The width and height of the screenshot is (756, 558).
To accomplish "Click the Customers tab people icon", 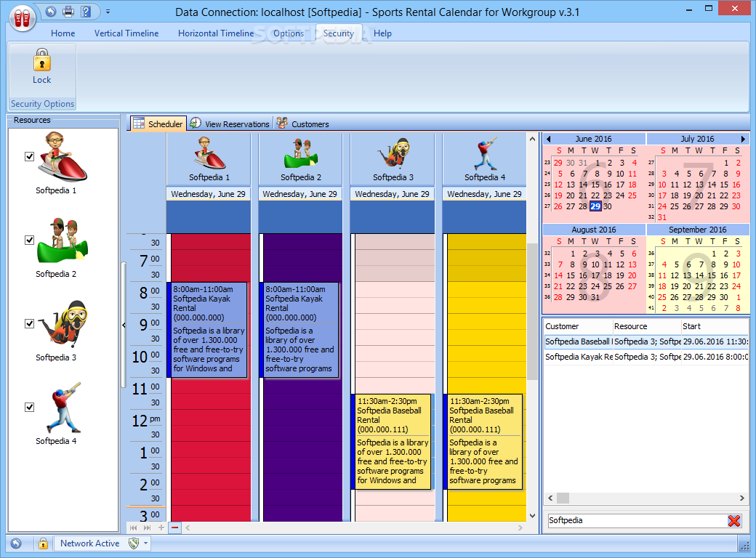I will [282, 124].
